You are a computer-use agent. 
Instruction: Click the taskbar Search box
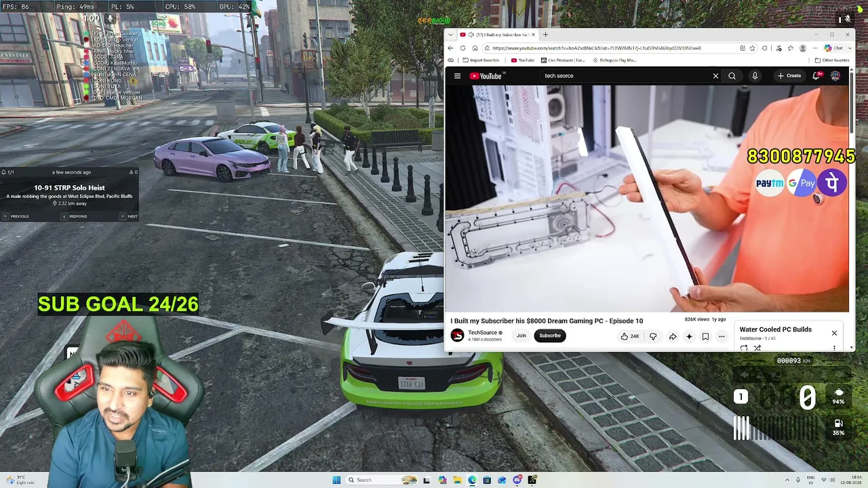pos(381,480)
